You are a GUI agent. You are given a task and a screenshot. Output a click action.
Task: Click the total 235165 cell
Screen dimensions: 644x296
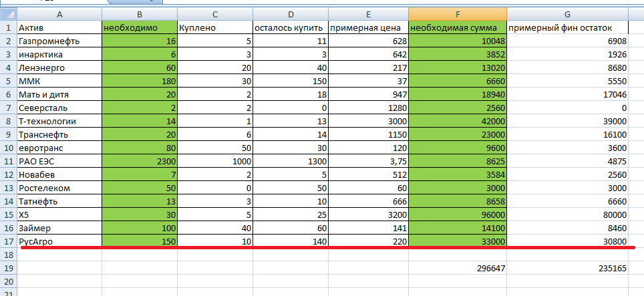[568, 268]
